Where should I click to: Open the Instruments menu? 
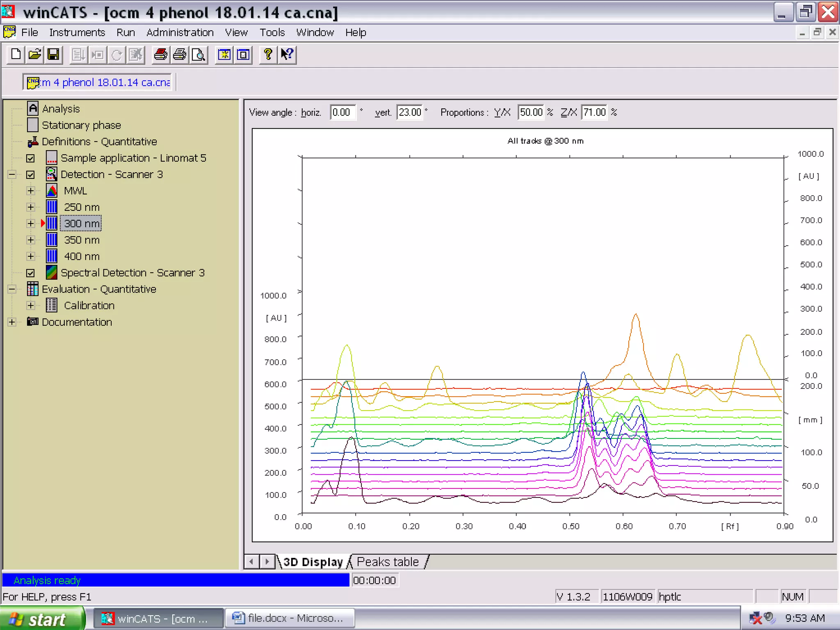point(77,32)
